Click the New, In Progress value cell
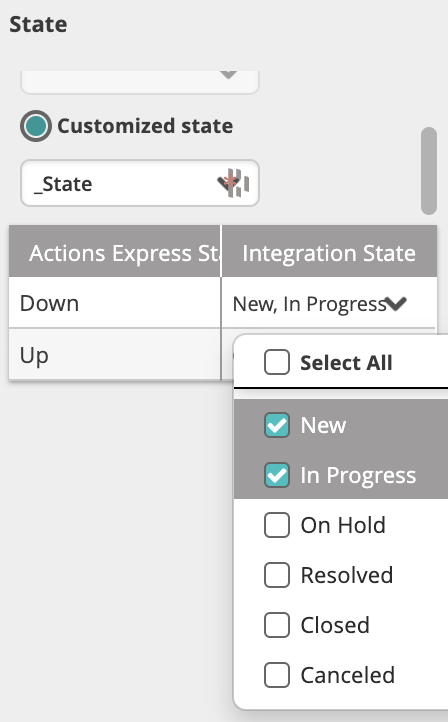 329,303
